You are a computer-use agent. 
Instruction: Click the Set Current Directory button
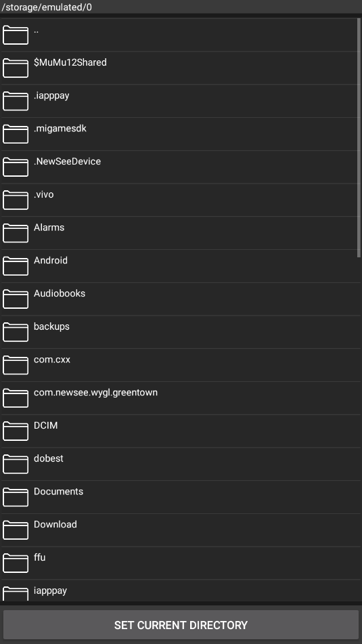point(181,625)
